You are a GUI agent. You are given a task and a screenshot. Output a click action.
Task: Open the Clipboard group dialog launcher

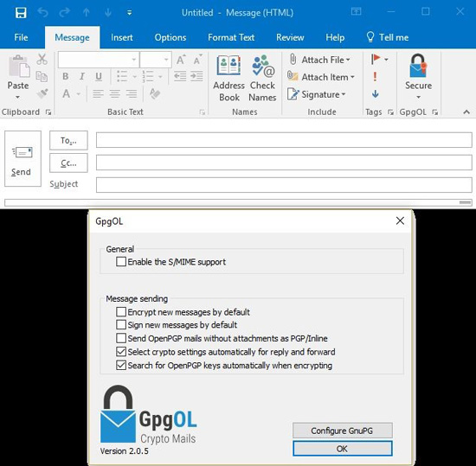(x=48, y=112)
